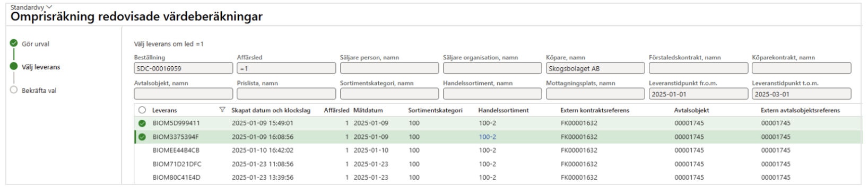Click the Leveranstidpunkt fr.o.m. date field

(x=698, y=94)
